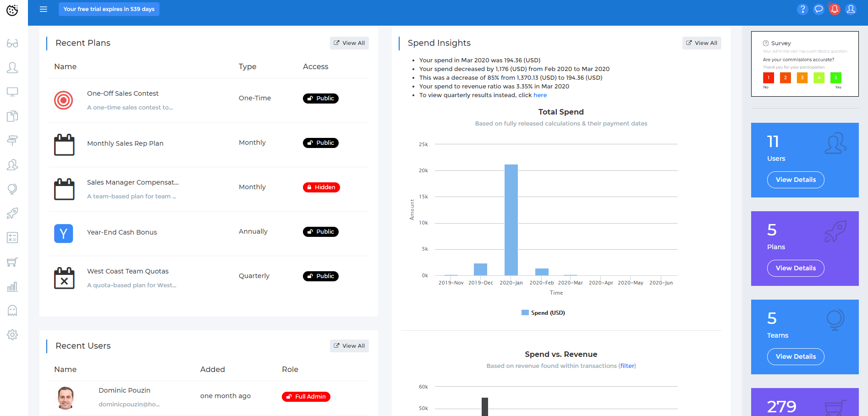
Task: Pick rating 3 in the commissions survey
Action: click(x=802, y=78)
